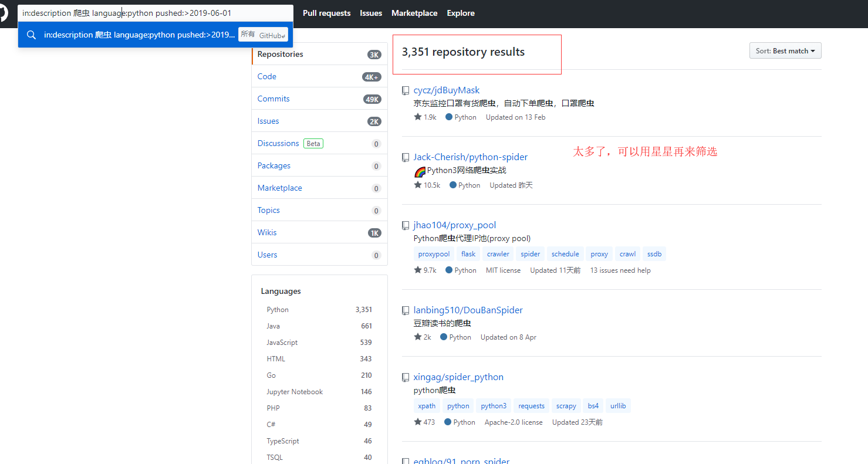Click the repo icon beside Jack-Cherish/python-spider
Screen dimensions: 868x464
(406, 157)
